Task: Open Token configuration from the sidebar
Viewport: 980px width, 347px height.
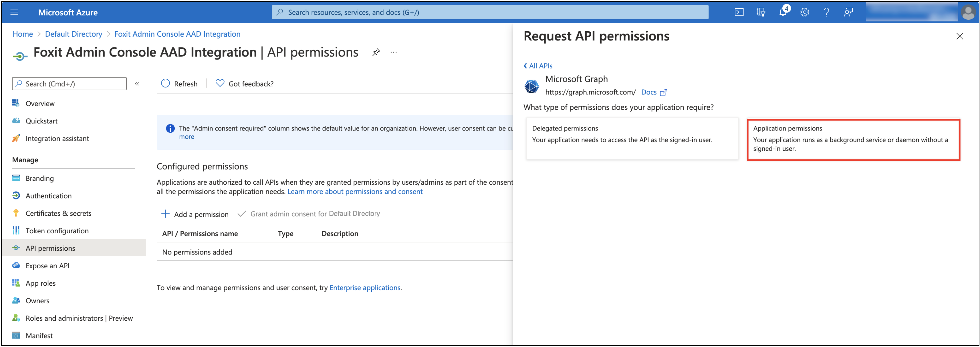Action: click(57, 230)
